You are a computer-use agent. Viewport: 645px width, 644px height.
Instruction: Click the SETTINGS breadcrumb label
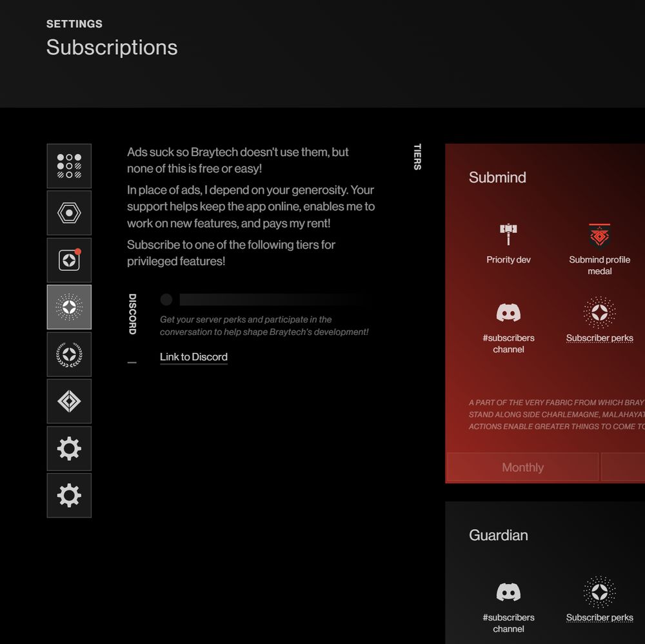click(74, 24)
